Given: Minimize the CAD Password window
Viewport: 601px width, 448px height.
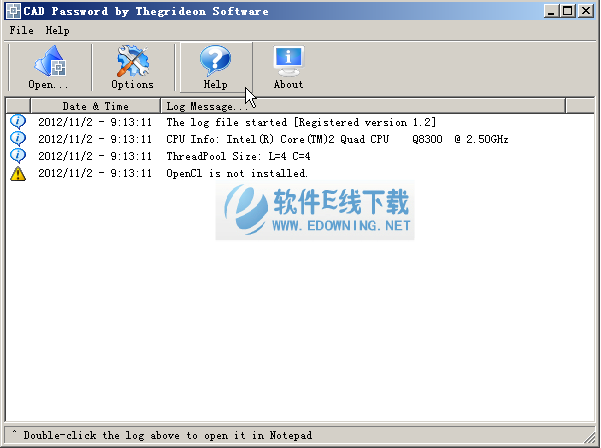Looking at the screenshot, I should [551, 11].
